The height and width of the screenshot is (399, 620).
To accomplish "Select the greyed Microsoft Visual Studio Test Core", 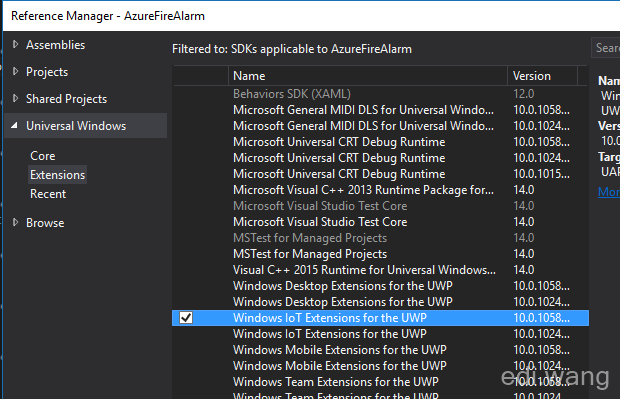I will pos(380,206).
